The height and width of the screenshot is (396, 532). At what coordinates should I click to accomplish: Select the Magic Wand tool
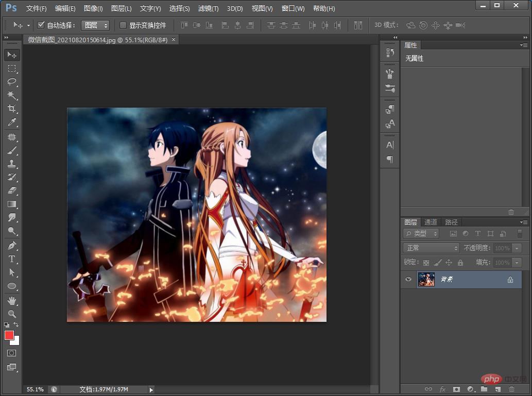(x=12, y=95)
